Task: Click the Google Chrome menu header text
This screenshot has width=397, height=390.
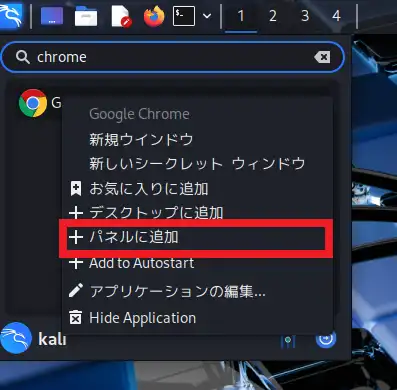Action: pos(139,114)
